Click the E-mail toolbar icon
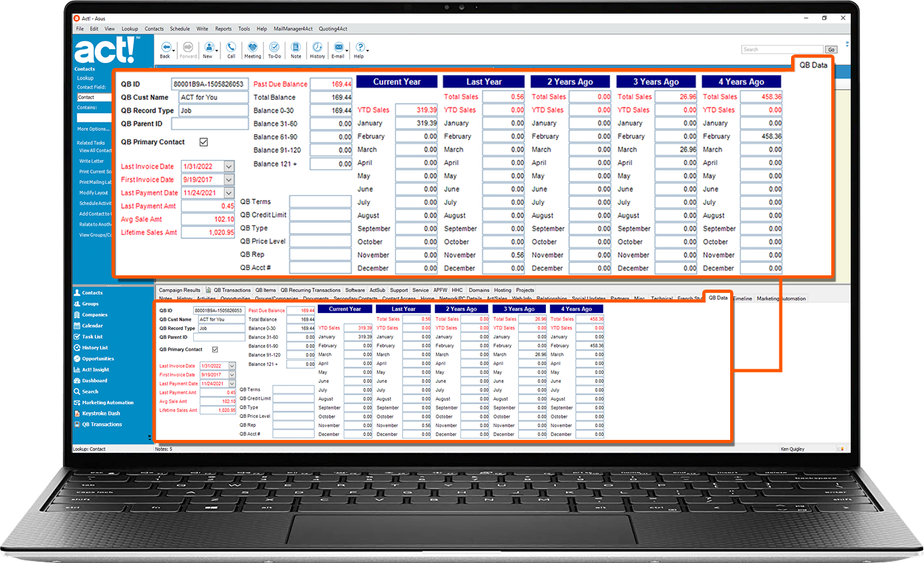 point(338,47)
